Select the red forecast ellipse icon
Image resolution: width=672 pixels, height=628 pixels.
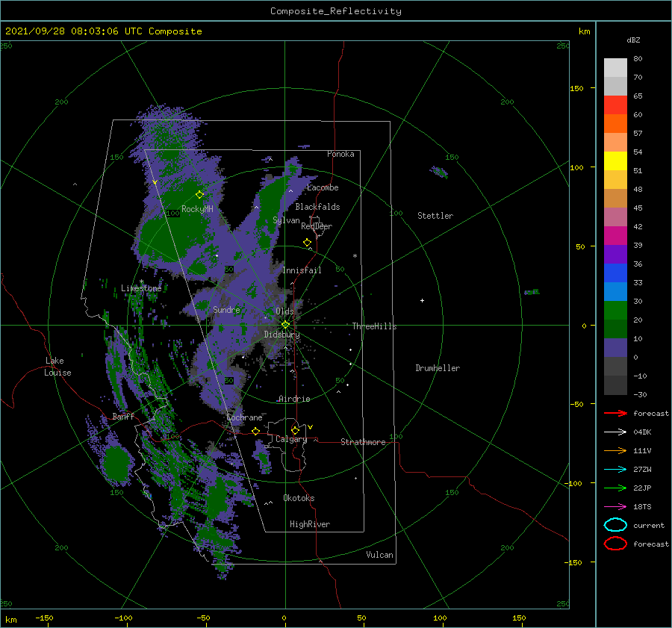(x=615, y=544)
